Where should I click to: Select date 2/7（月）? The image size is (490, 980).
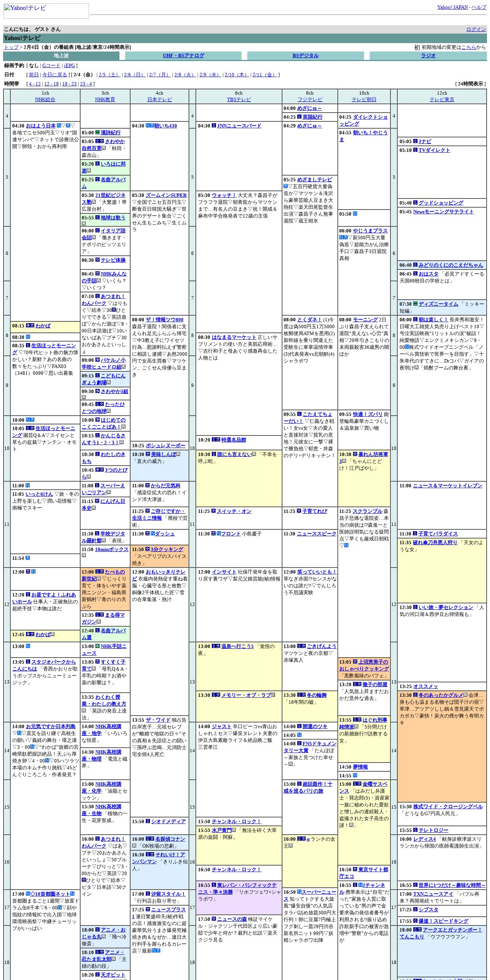click(x=160, y=75)
